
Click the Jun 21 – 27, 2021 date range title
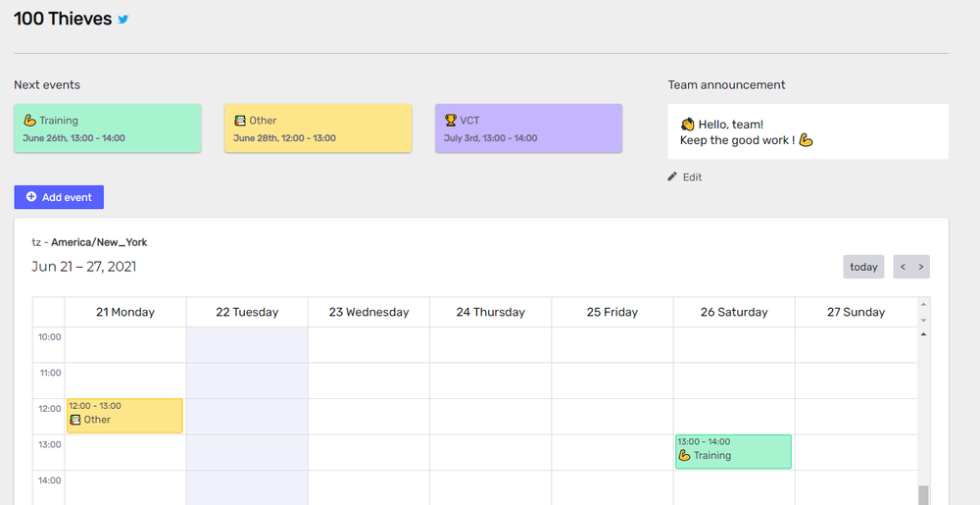(83, 267)
